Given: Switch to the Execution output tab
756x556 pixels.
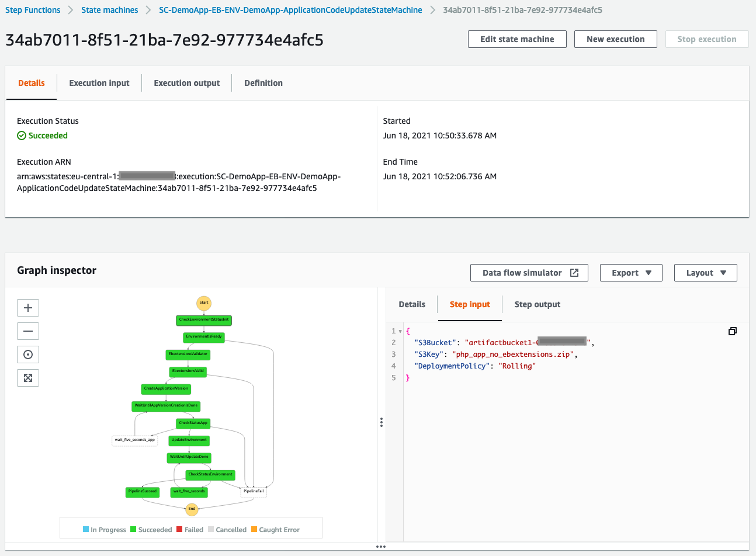Looking at the screenshot, I should [187, 83].
